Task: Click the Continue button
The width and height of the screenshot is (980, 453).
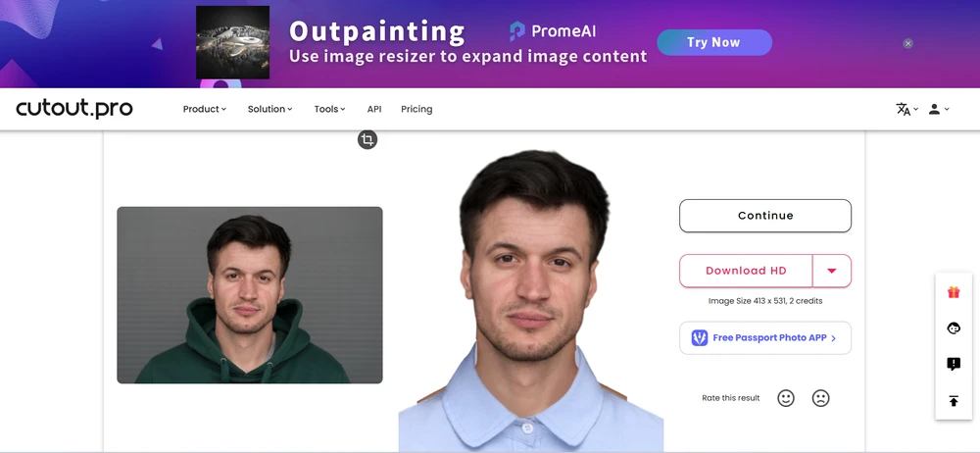Action: tap(765, 216)
